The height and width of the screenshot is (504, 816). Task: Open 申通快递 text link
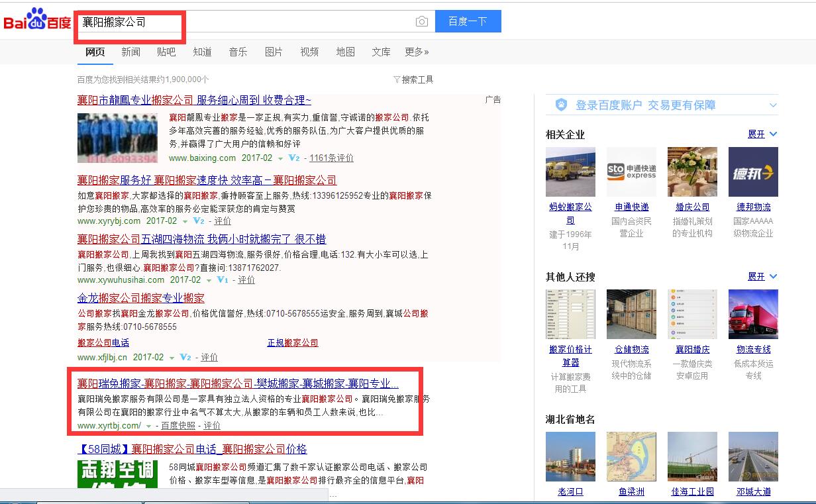631,207
